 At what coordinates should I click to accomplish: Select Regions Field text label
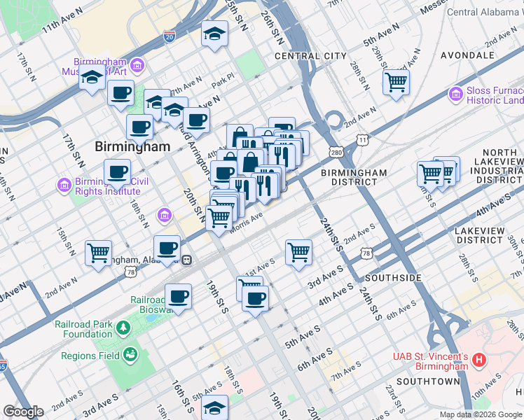(90, 356)
